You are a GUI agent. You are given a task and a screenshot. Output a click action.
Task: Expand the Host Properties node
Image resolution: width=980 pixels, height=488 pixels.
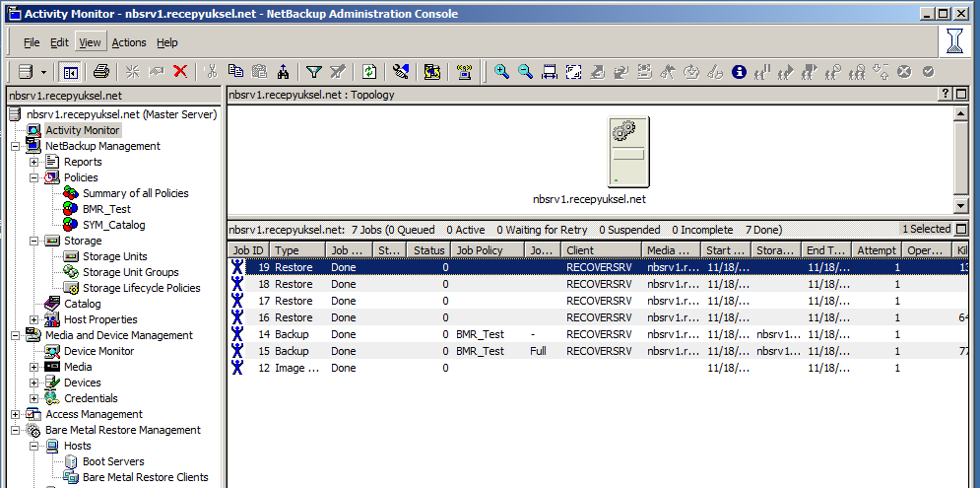pos(33,319)
